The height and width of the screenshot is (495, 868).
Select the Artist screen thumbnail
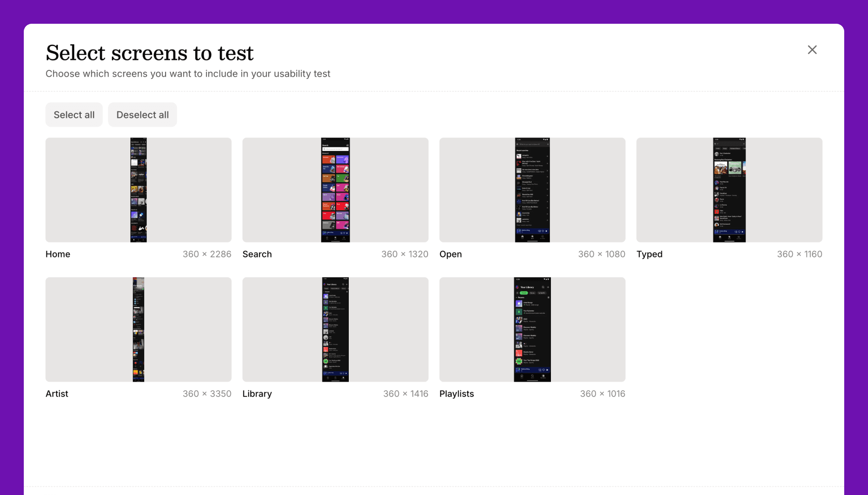[x=138, y=330]
